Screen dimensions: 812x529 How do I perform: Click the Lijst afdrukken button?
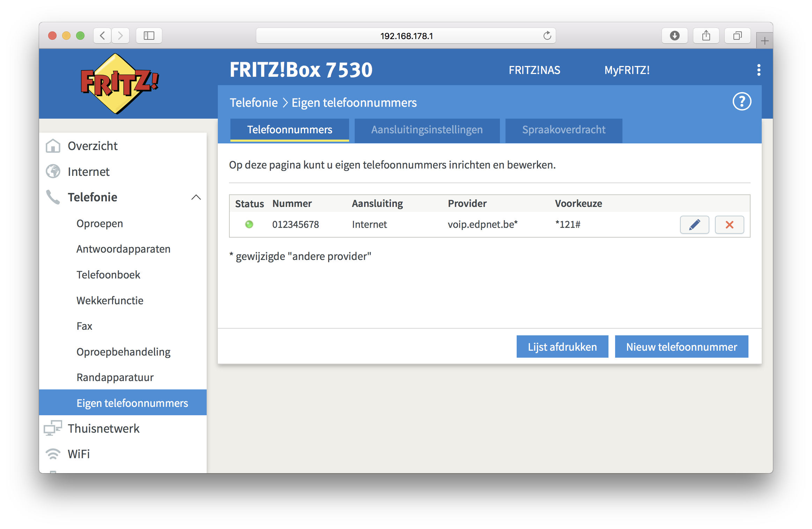click(x=562, y=347)
